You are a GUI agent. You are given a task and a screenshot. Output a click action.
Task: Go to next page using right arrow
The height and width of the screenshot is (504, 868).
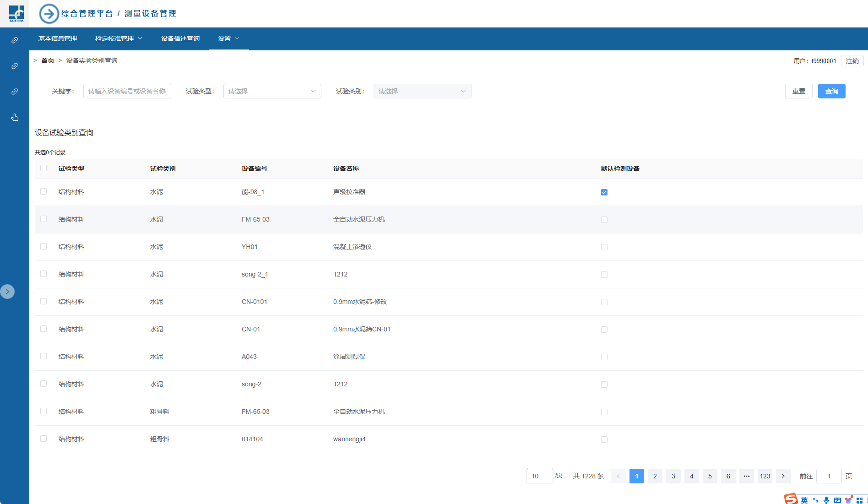(783, 476)
